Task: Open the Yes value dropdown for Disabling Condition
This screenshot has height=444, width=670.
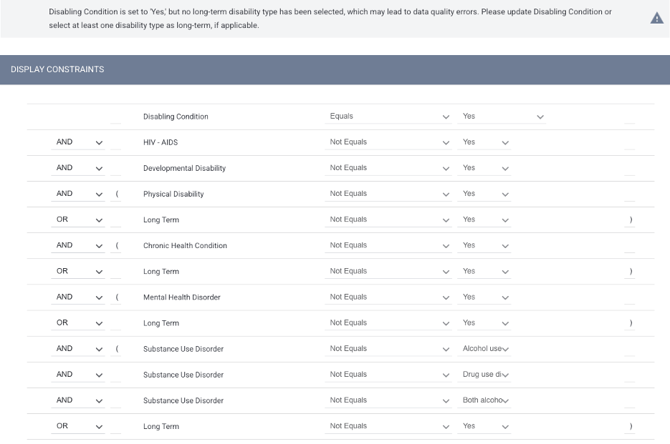Action: (502, 117)
